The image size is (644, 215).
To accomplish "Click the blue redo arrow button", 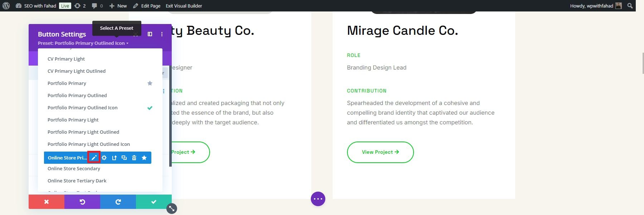I will click(x=118, y=202).
